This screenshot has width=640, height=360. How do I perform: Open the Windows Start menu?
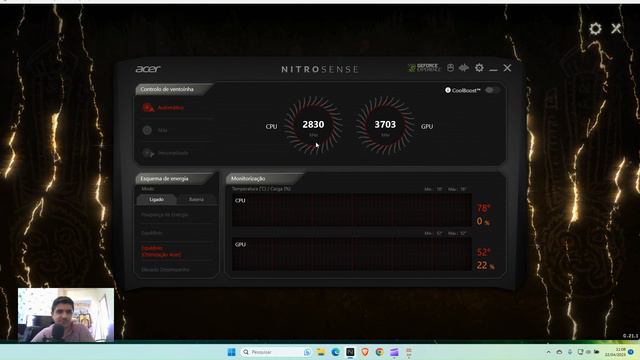(231, 352)
